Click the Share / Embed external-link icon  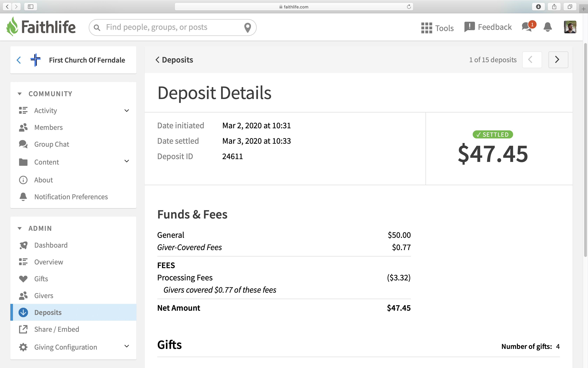point(23,329)
